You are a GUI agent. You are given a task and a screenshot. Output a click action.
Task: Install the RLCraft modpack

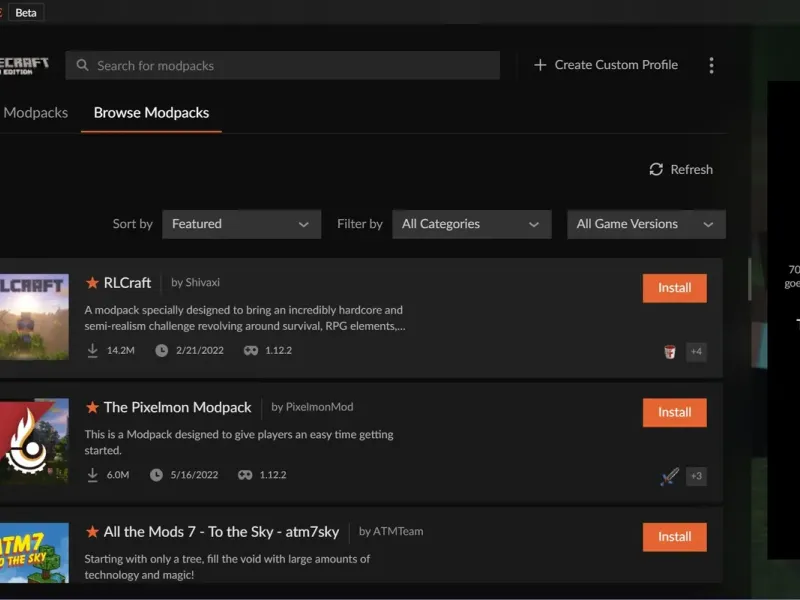point(674,288)
